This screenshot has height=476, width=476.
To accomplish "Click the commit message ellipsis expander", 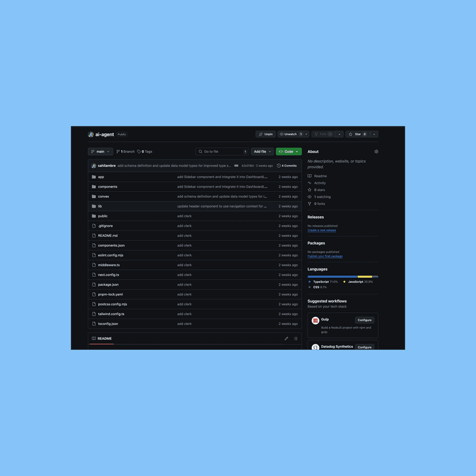I will click(x=236, y=166).
